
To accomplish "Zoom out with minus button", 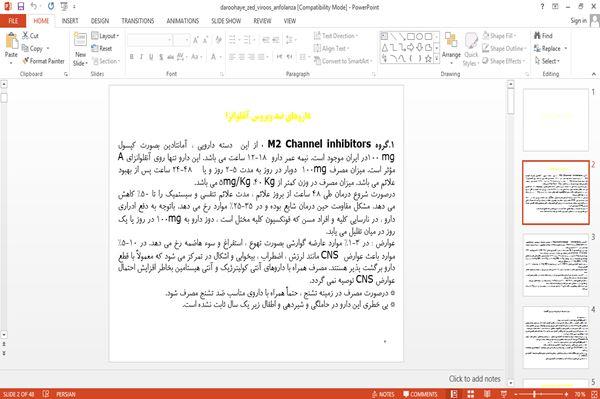I will (516, 394).
